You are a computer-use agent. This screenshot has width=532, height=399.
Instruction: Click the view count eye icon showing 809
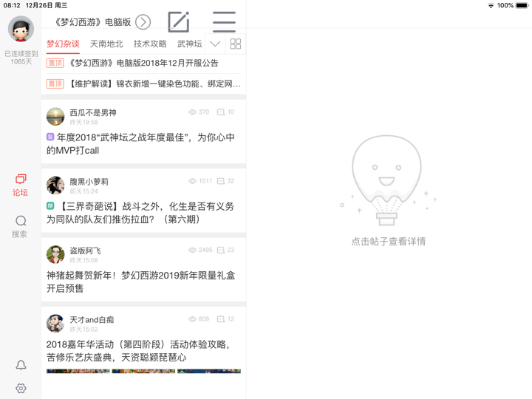point(192,319)
